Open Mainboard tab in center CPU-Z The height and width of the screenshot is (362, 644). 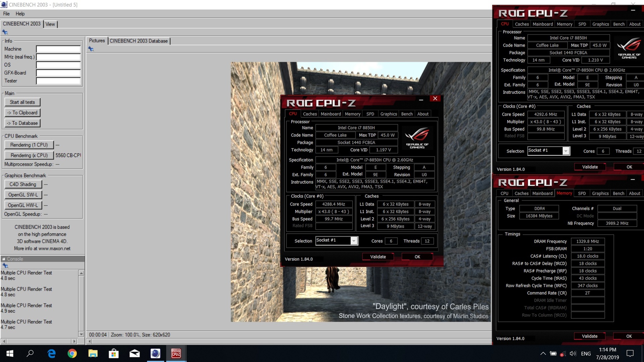[x=331, y=114]
